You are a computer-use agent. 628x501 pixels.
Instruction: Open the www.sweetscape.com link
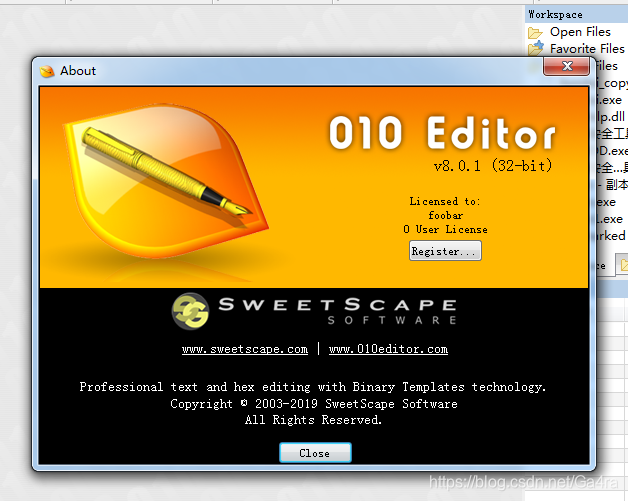point(245,349)
